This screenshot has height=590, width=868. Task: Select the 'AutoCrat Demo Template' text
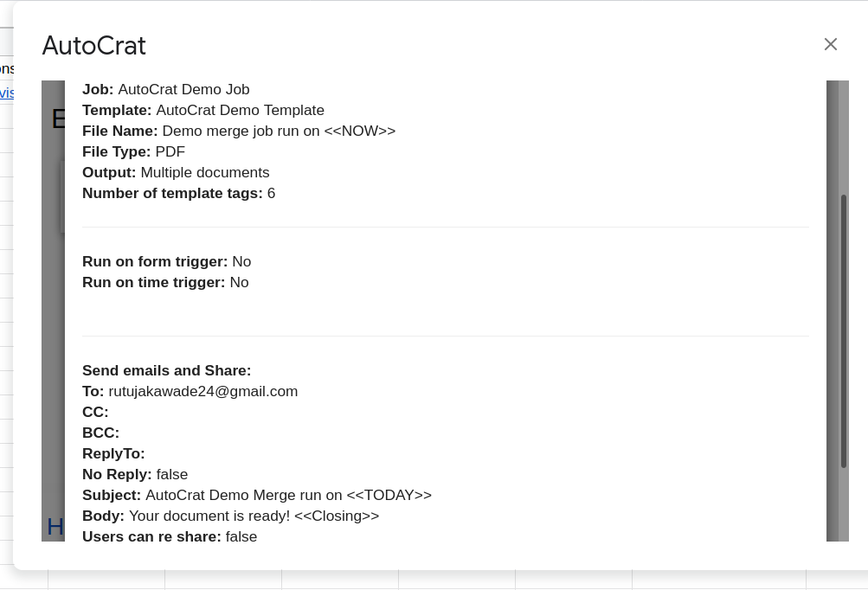point(240,110)
